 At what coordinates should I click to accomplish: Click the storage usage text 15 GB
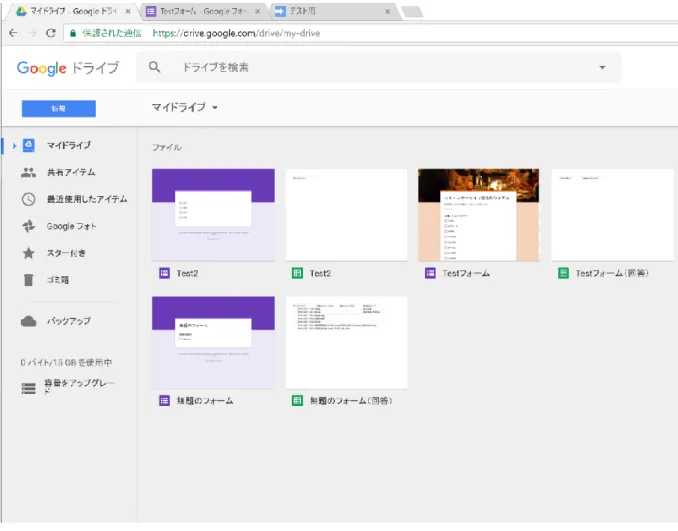click(x=66, y=362)
